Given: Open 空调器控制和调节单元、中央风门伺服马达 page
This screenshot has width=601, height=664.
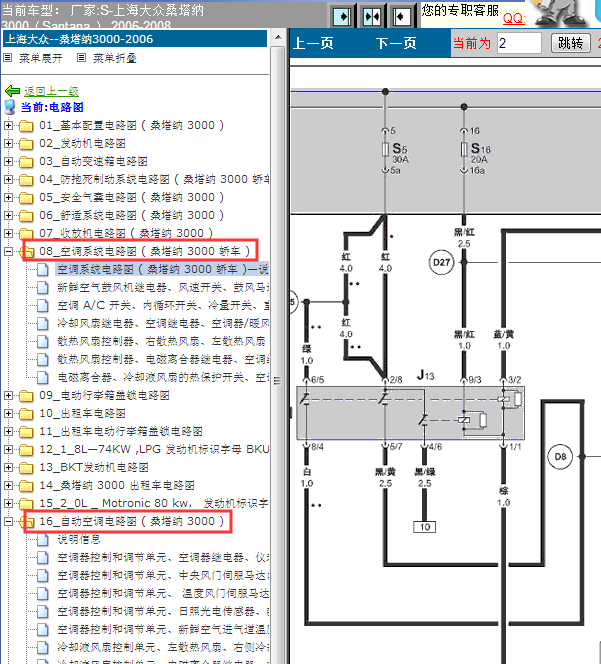Looking at the screenshot, I should point(163,575).
